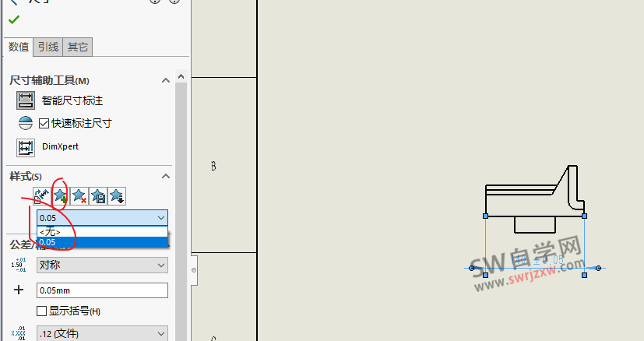Screen dimensions: 644x341
Task: Open the style dropdown showing 0.05
Action: point(102,218)
